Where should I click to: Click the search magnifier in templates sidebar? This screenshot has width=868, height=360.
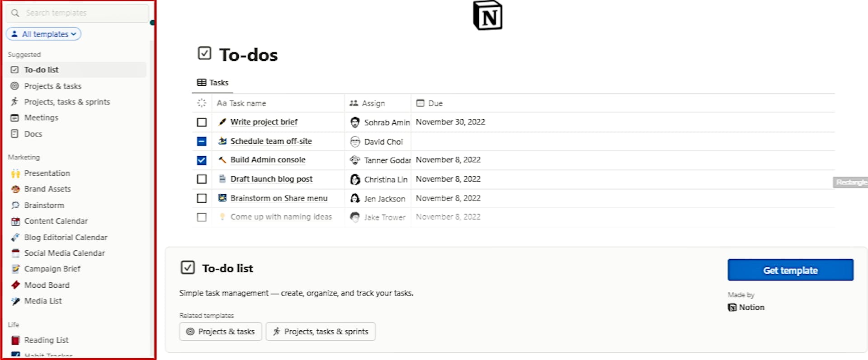(x=15, y=13)
